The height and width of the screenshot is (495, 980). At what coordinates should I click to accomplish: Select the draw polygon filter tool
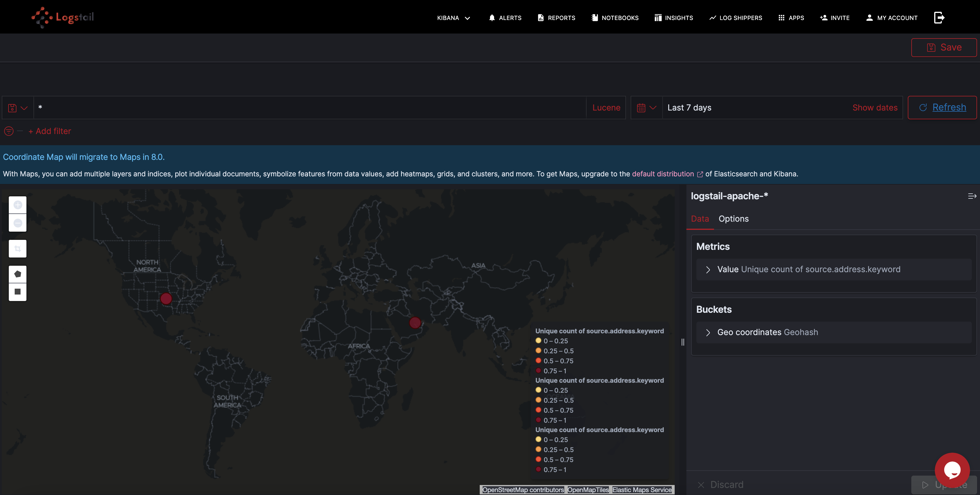(18, 274)
